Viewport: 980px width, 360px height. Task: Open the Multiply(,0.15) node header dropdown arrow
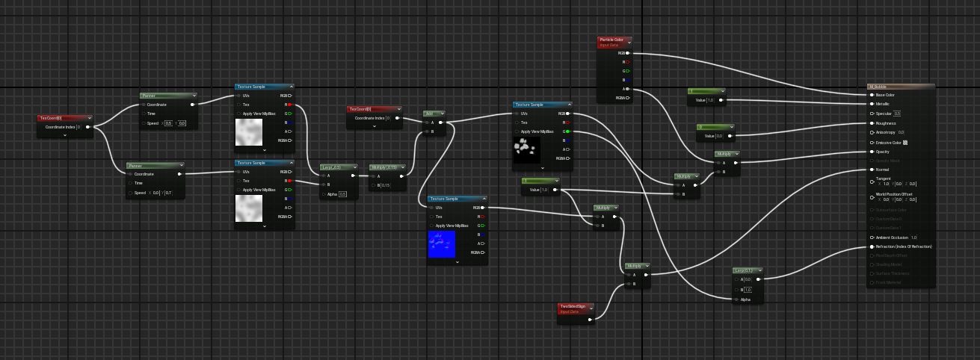[401, 167]
